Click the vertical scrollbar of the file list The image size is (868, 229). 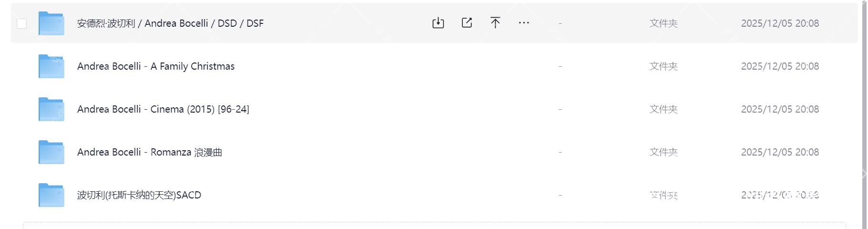[864, 114]
